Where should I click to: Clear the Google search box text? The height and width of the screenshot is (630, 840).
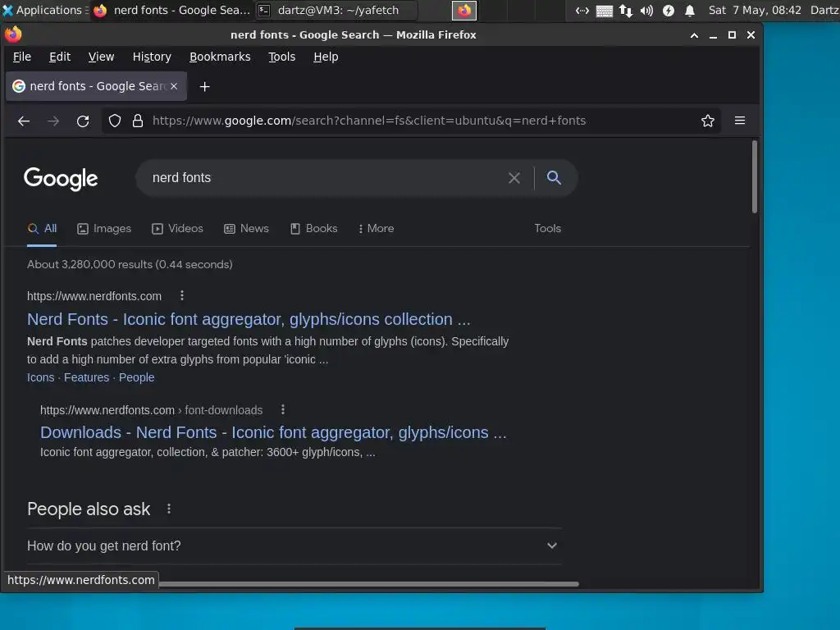pyautogui.click(x=514, y=178)
